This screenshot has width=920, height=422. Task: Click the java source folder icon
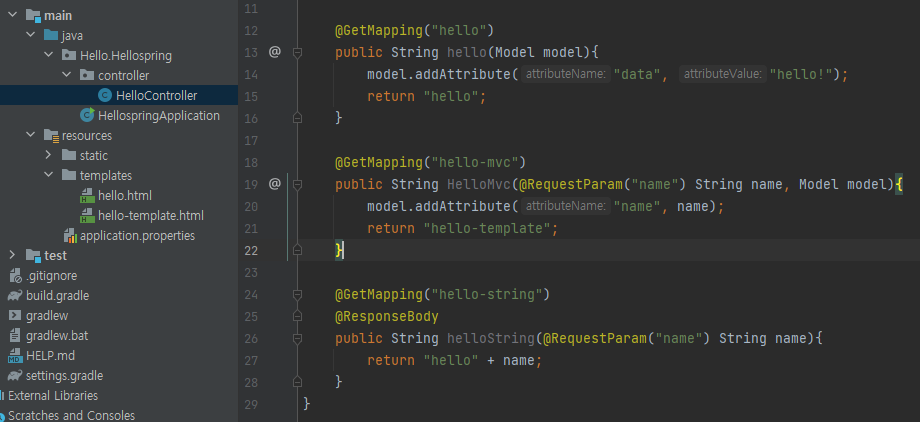click(x=51, y=36)
